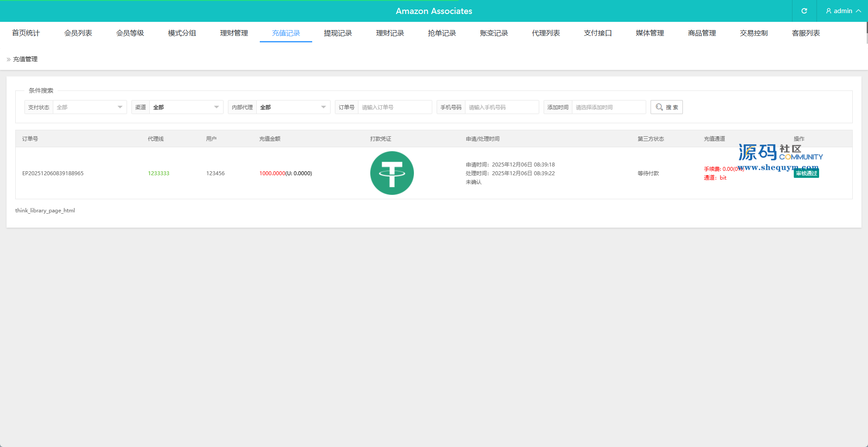
Task: Expand the 渠道 dropdown
Action: pyautogui.click(x=186, y=107)
